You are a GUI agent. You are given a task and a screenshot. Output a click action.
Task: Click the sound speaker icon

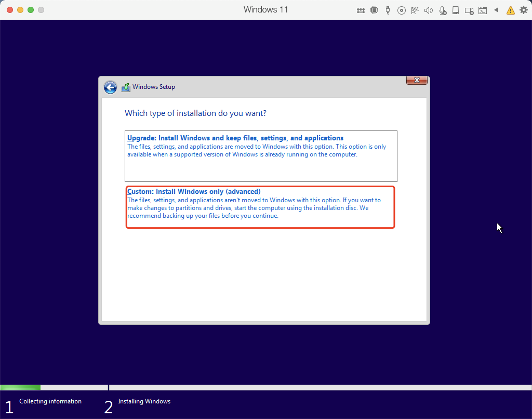coord(429,10)
